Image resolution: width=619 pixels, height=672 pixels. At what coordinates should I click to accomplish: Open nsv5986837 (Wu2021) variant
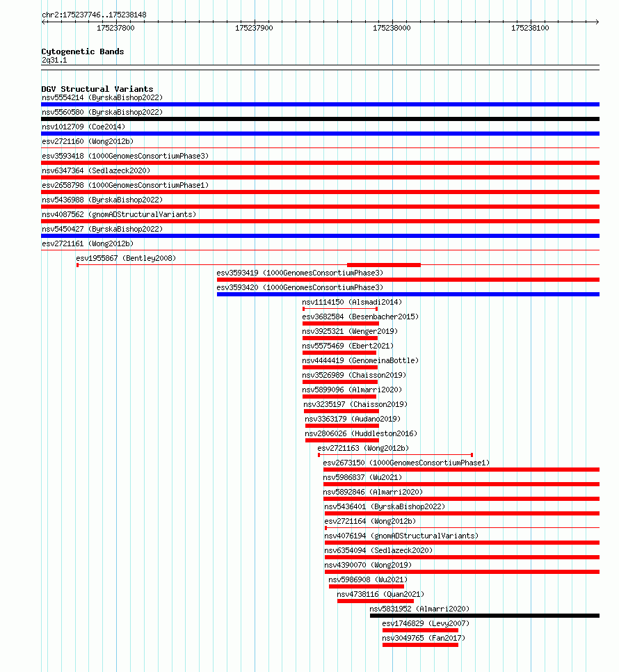click(362, 477)
